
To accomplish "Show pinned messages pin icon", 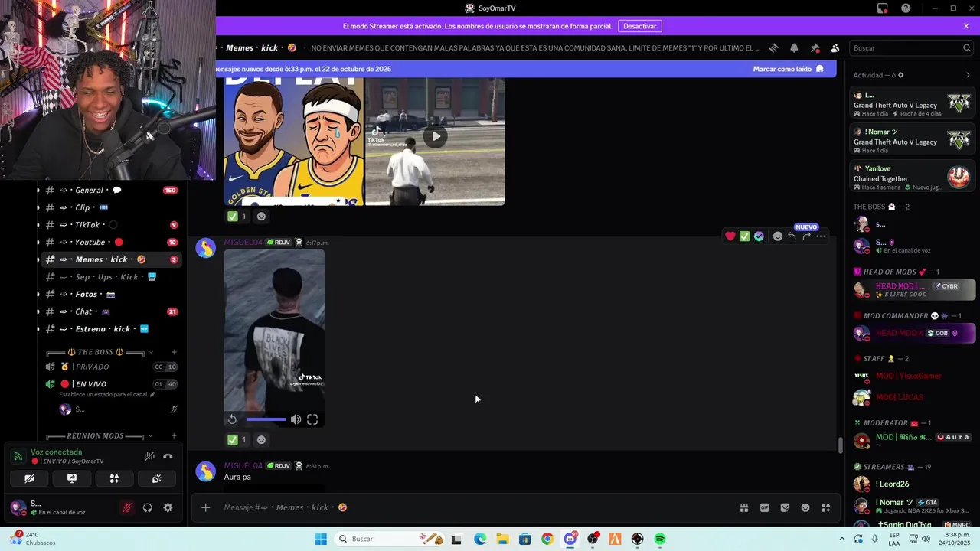I will (x=815, y=47).
